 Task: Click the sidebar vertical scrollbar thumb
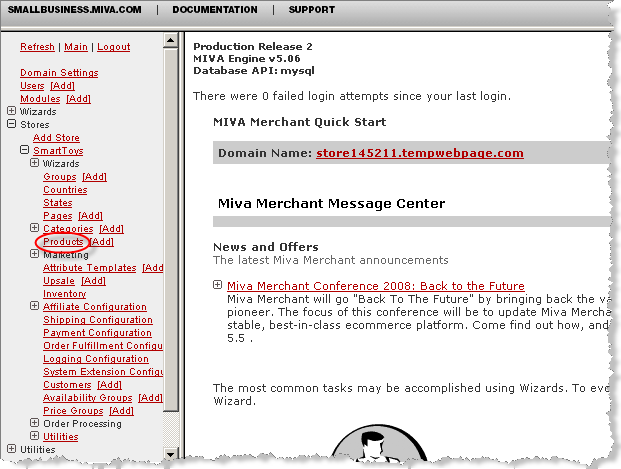click(x=171, y=229)
